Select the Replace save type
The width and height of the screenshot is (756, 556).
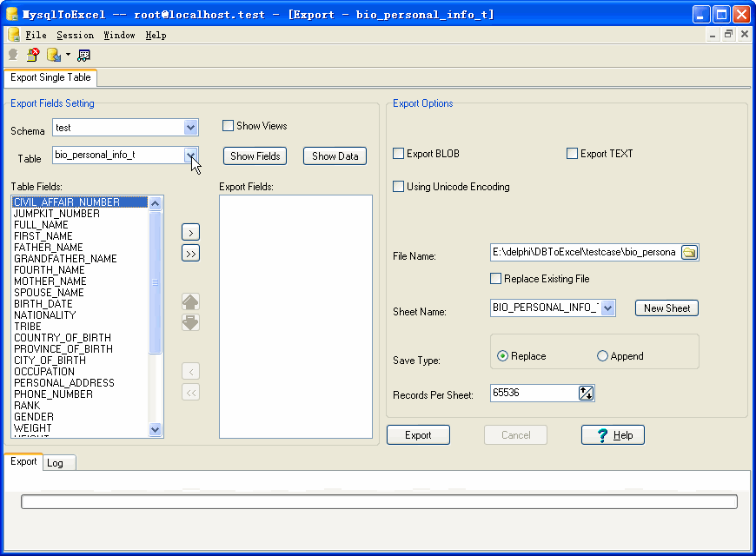click(x=502, y=356)
